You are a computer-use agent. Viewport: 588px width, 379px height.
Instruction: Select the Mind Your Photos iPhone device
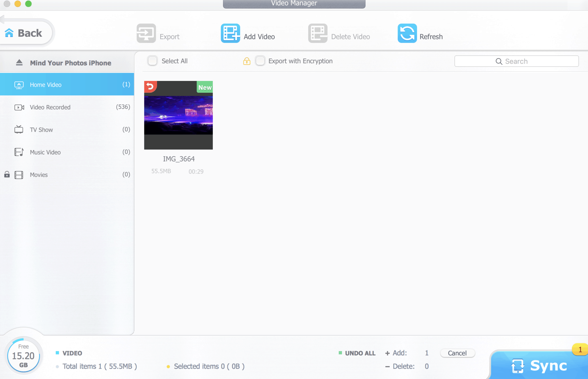[71, 63]
